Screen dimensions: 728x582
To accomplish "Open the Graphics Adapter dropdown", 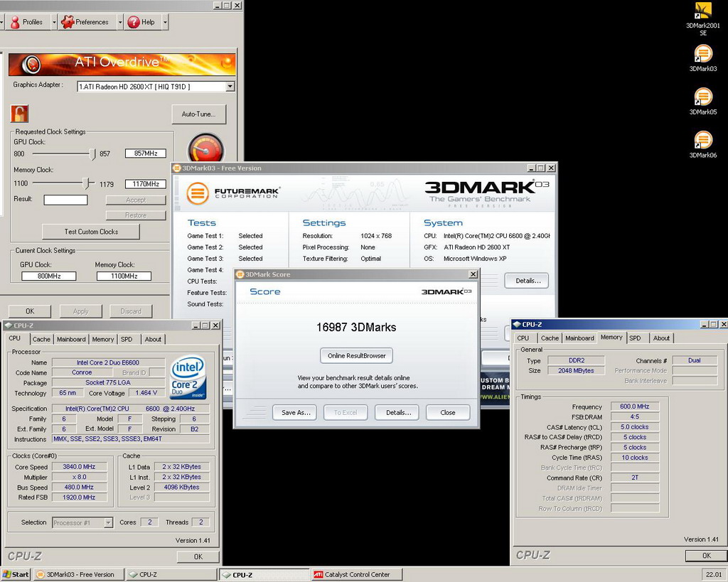I will (x=230, y=86).
